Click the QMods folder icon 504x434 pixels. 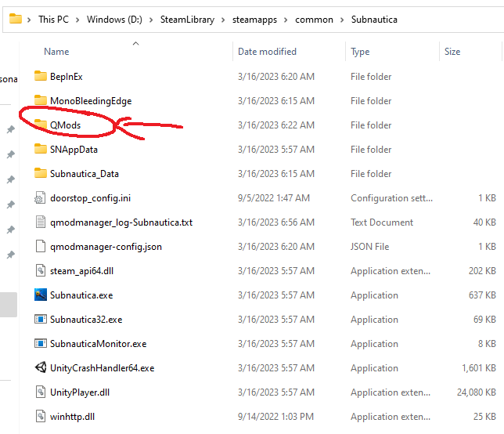coord(41,125)
